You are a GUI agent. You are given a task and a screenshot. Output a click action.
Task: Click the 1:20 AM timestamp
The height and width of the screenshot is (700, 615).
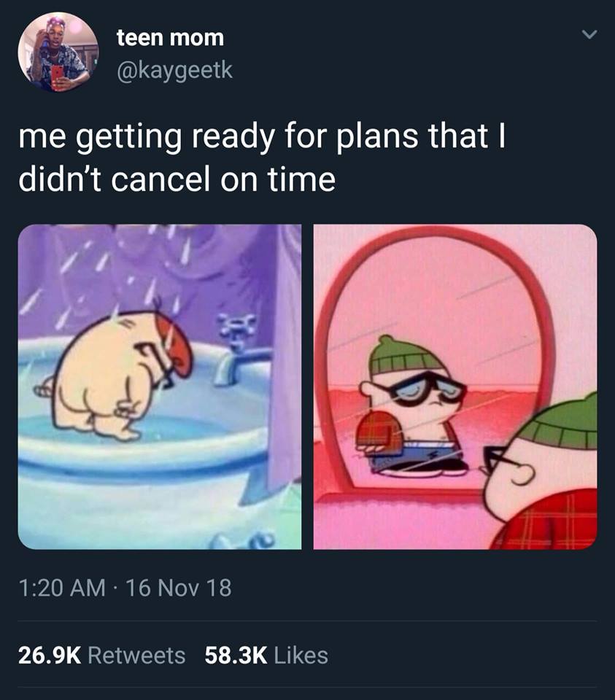tap(62, 588)
